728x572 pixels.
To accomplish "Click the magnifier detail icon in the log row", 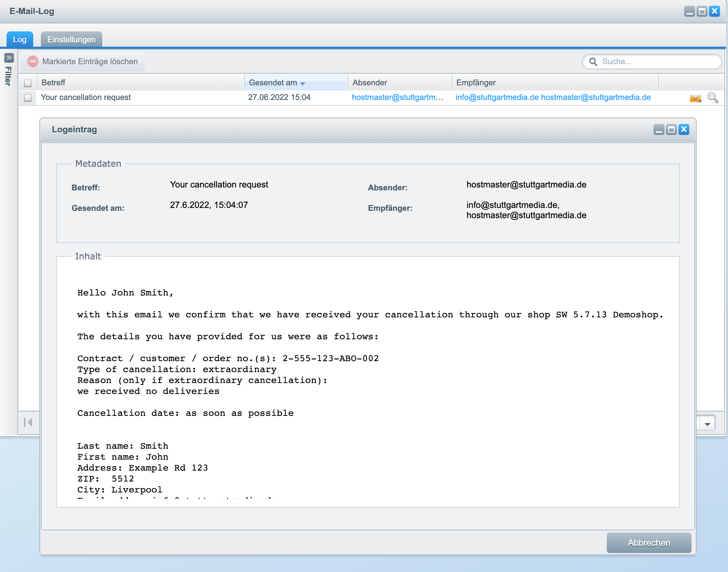I will pos(713,98).
